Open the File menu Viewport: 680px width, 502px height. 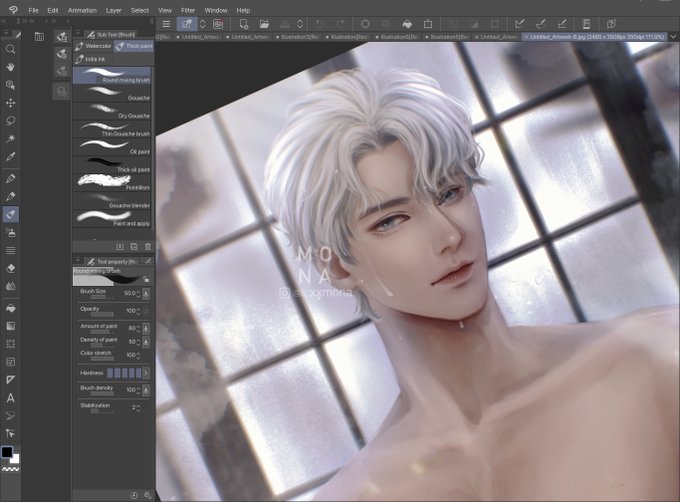(x=33, y=10)
